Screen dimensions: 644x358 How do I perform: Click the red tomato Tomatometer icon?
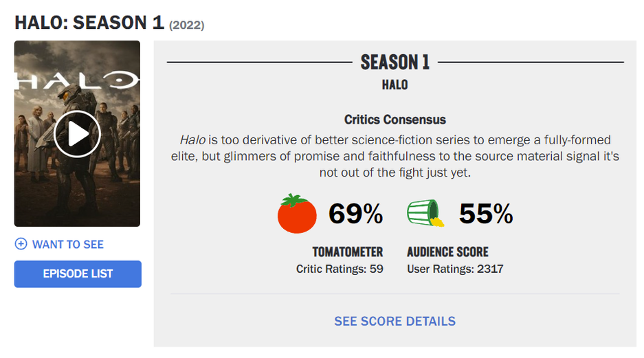tap(297, 214)
